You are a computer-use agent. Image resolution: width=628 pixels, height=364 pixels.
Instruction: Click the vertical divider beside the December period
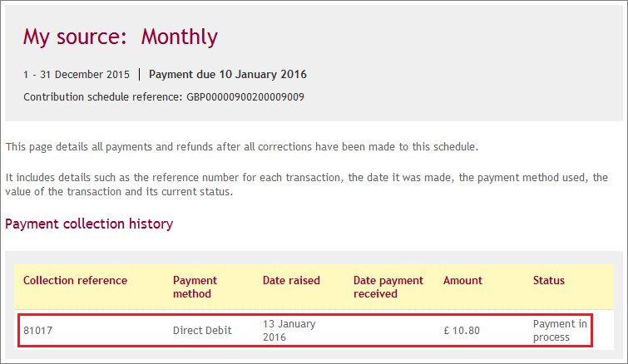(140, 75)
